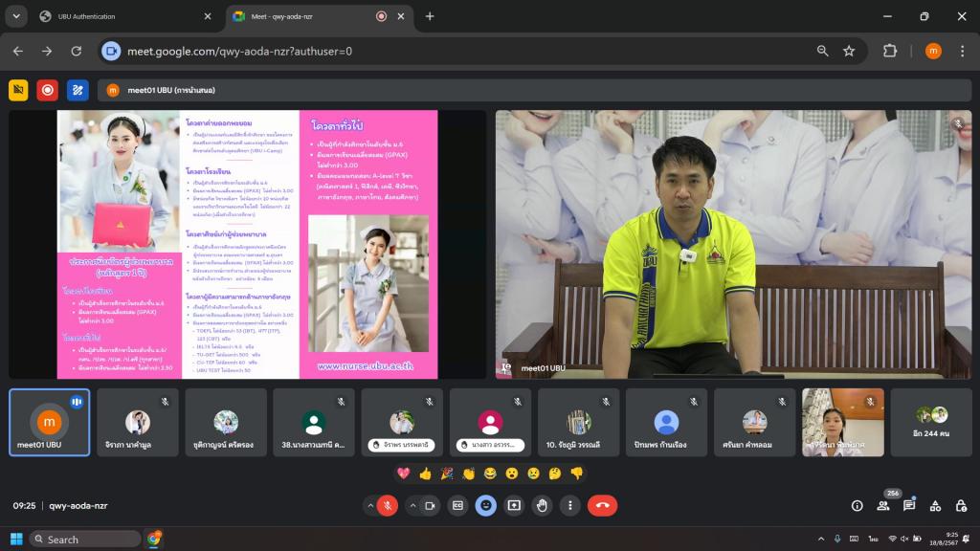Switch to the UBU Authentication tab
The image size is (980, 551).
tap(124, 16)
